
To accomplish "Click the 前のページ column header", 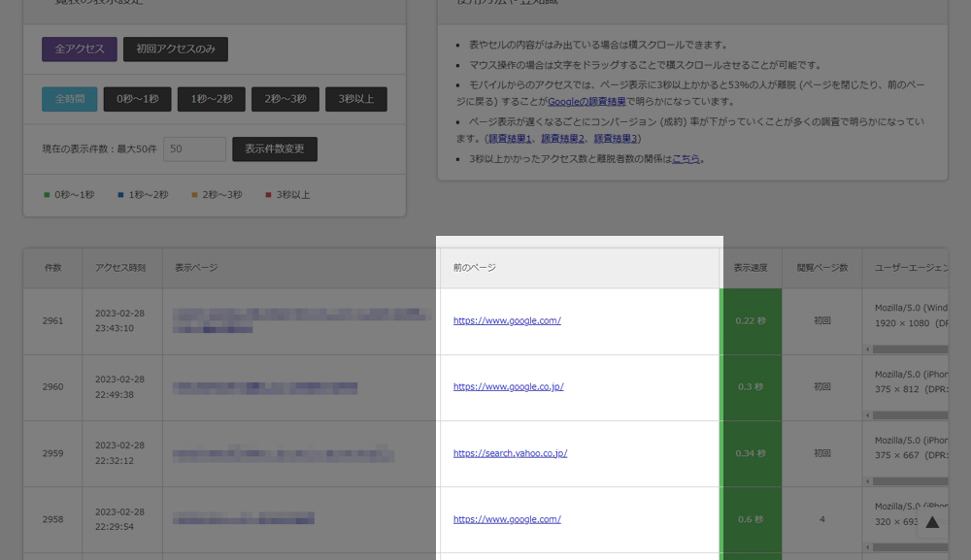I will [475, 268].
